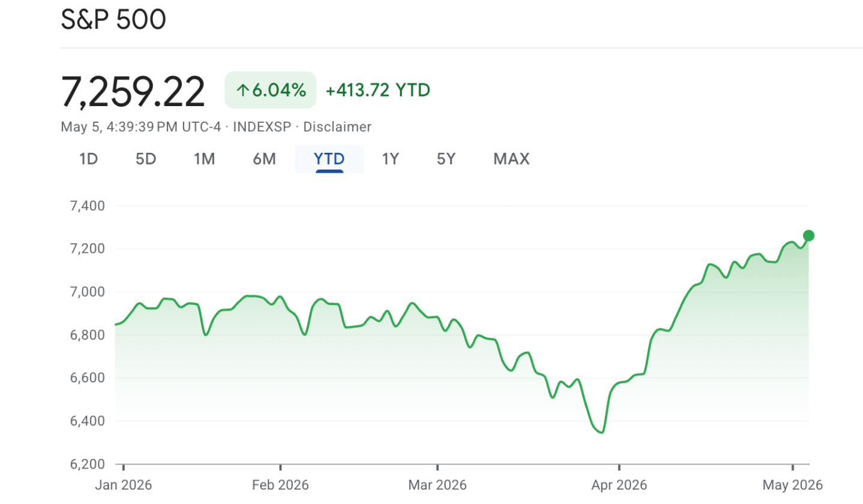Open the Disclaimer link
The width and height of the screenshot is (863, 504).
tap(337, 127)
